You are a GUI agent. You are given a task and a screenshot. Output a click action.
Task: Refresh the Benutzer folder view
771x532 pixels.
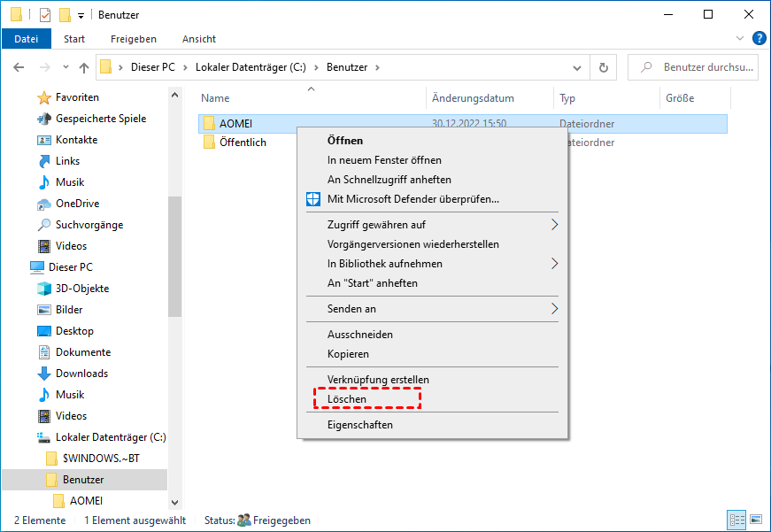604,67
